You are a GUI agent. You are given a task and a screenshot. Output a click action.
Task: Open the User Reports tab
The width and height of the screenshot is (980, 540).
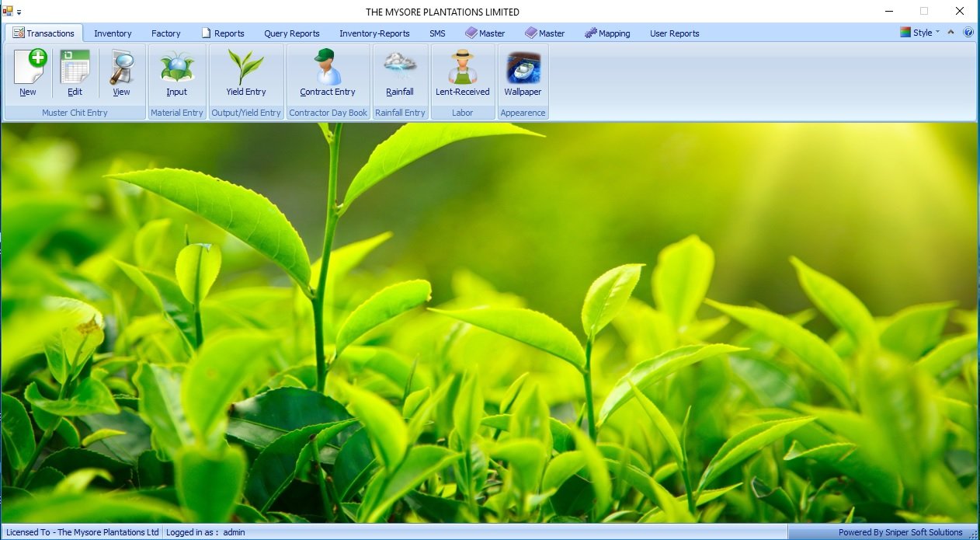(x=675, y=33)
